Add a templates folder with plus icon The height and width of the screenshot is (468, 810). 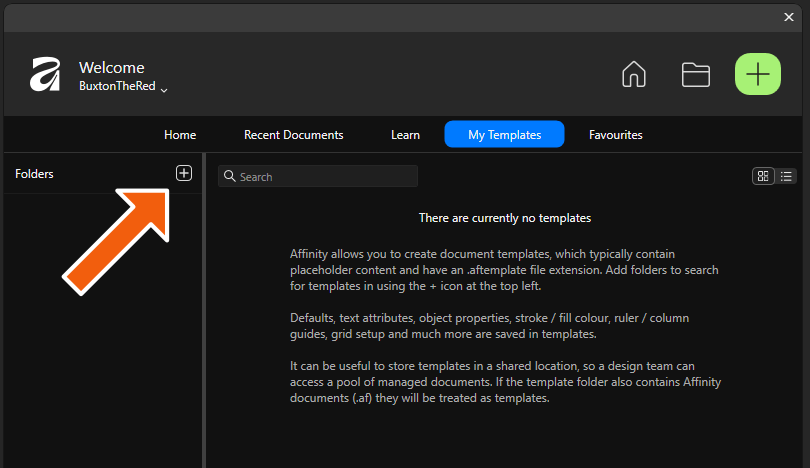tap(184, 173)
